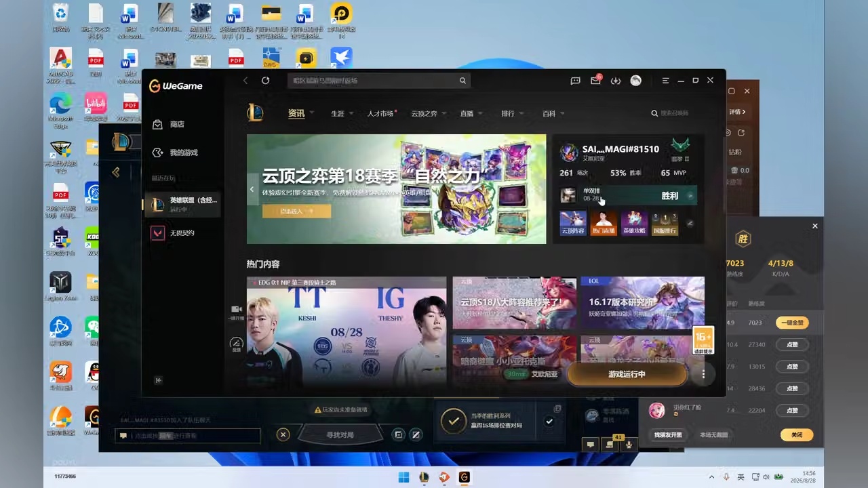Image resolution: width=868 pixels, height=488 pixels.
Task: Open the bilibili desktop icon
Action: tap(96, 107)
